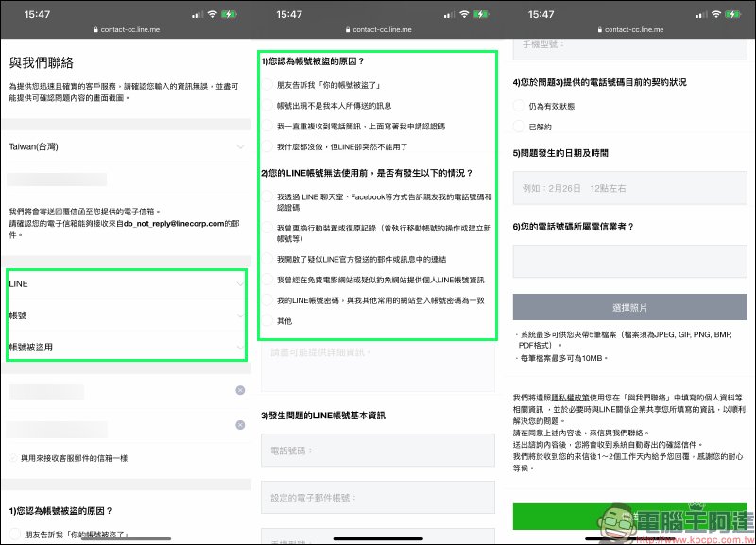Click heading 3)發生問題的LINE帳號基本資訊
Image resolution: width=756 pixels, height=545 pixels.
coord(323,416)
